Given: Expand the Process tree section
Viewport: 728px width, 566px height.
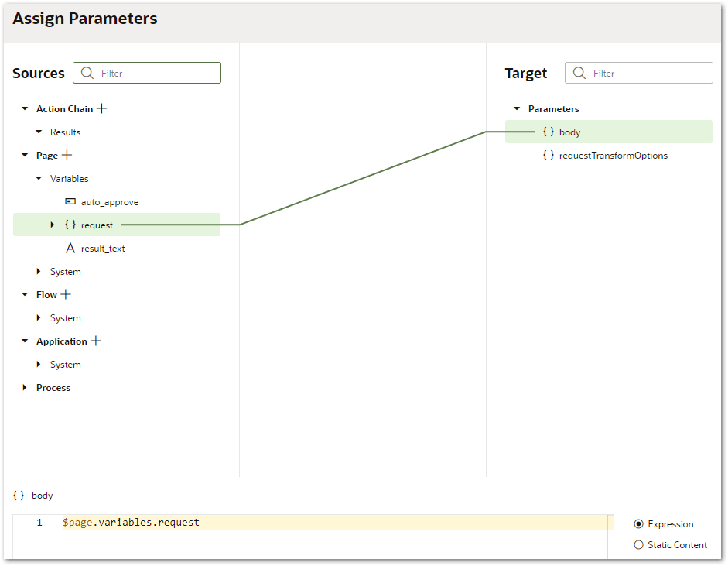Looking at the screenshot, I should coord(24,387).
